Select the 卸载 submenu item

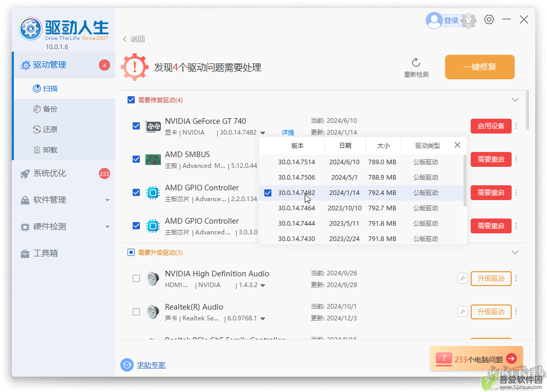tap(65, 150)
